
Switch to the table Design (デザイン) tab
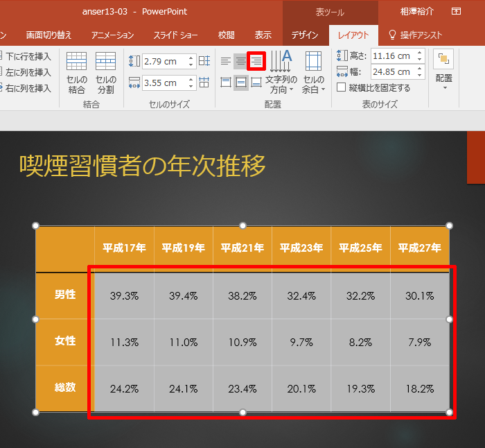click(305, 35)
